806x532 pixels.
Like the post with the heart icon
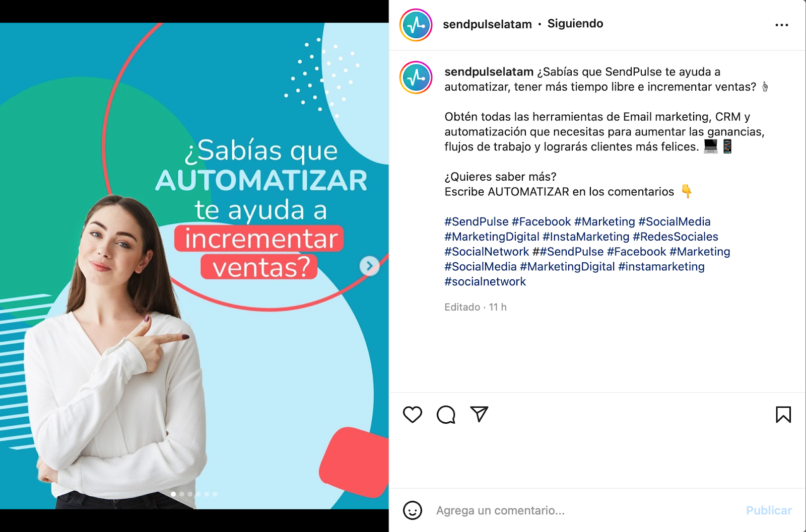coord(412,415)
